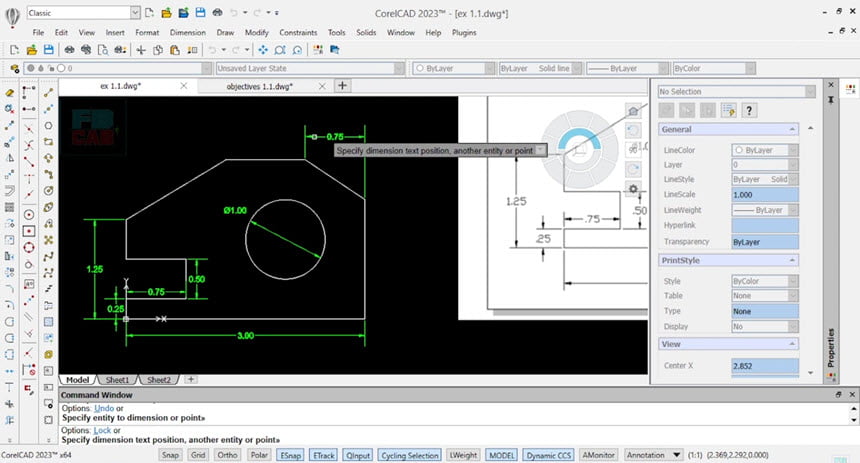Click the Quick Select icon in Properties

[x=728, y=110]
